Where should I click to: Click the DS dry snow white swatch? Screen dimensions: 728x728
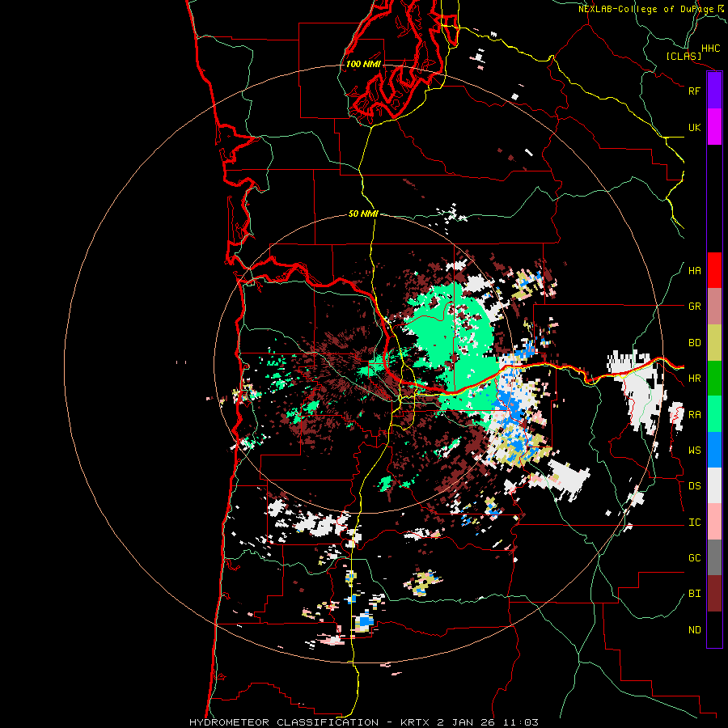[714, 485]
